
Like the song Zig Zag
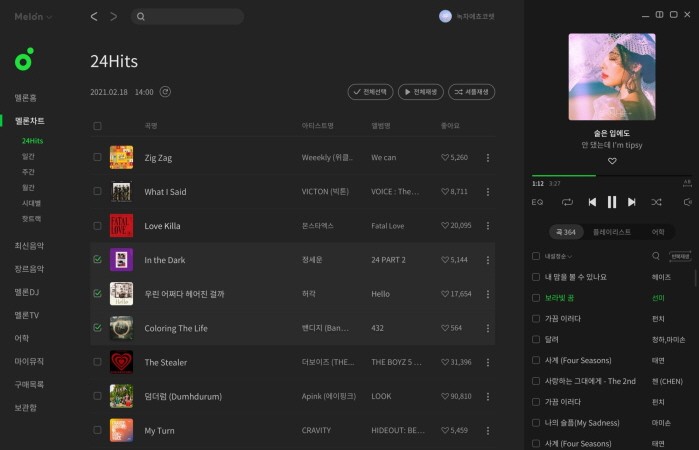click(444, 157)
